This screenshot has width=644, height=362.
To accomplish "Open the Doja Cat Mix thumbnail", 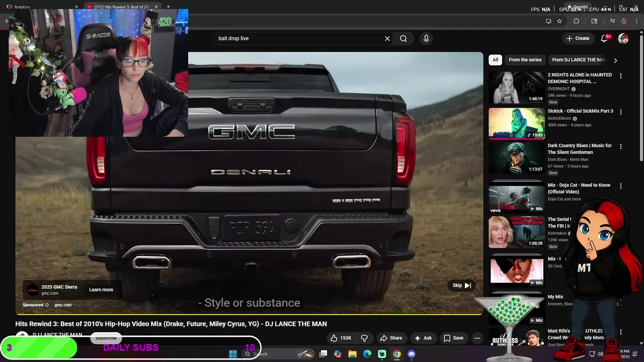I will (x=516, y=198).
